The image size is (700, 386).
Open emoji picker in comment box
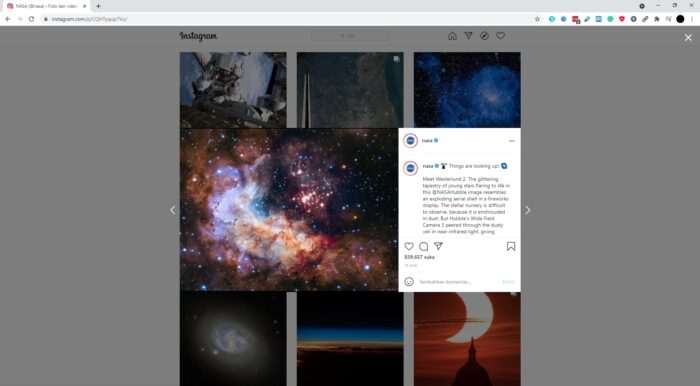409,282
